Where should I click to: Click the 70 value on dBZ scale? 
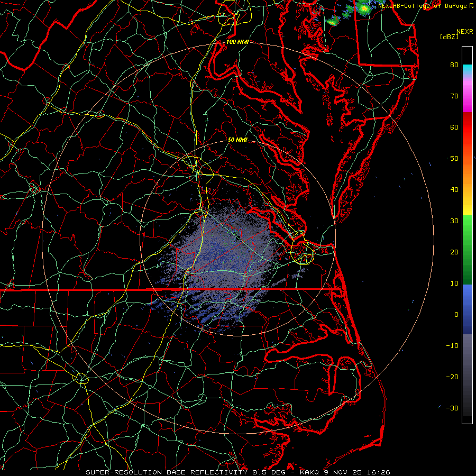[x=454, y=96]
